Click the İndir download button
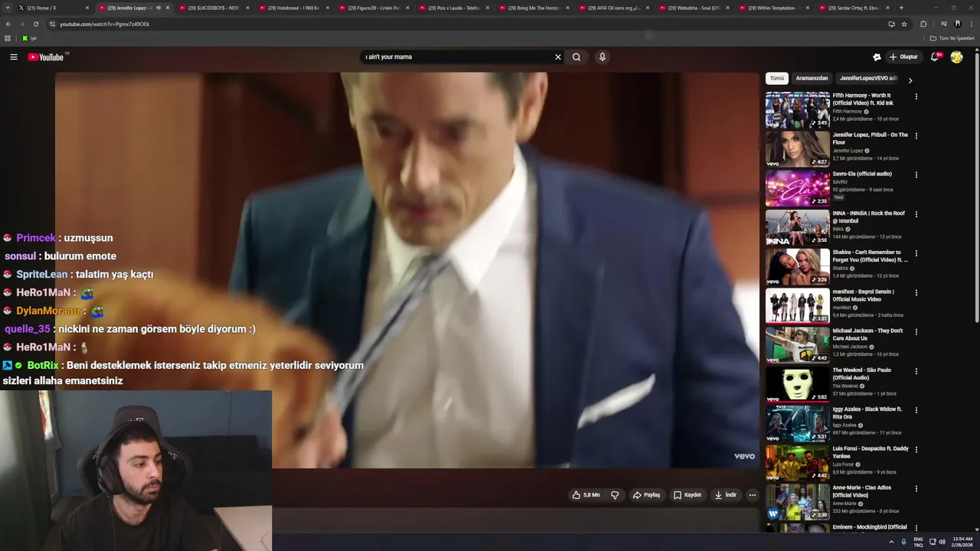Viewport: 980px width, 551px height. 726,495
